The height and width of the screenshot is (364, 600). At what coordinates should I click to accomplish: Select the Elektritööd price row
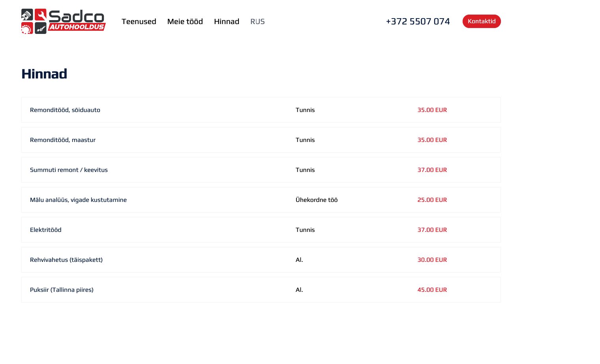pos(46,230)
